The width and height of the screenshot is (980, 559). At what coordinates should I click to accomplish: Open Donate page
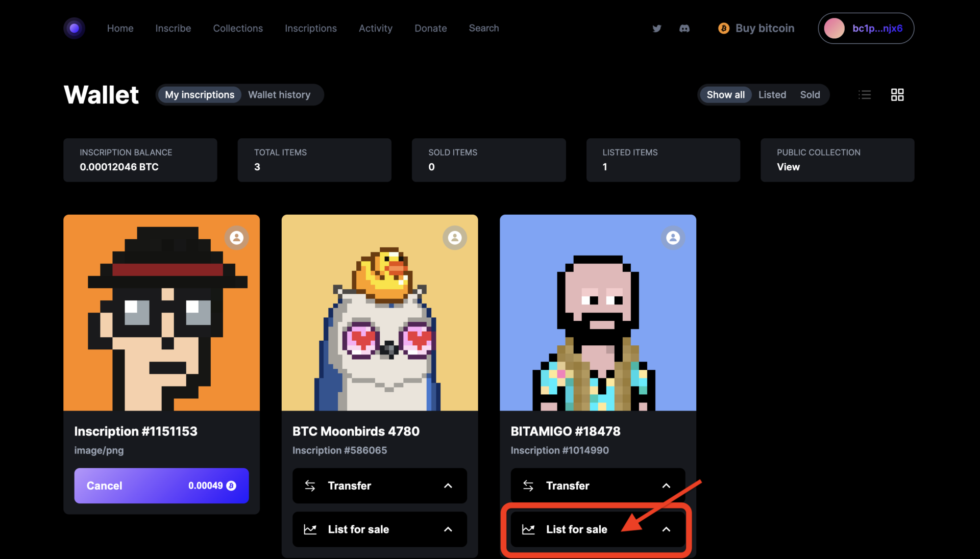(x=430, y=29)
